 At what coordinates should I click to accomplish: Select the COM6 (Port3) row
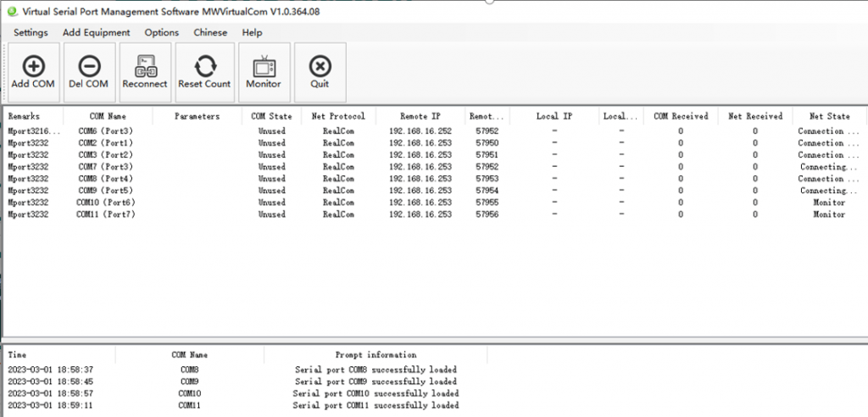[x=106, y=131]
